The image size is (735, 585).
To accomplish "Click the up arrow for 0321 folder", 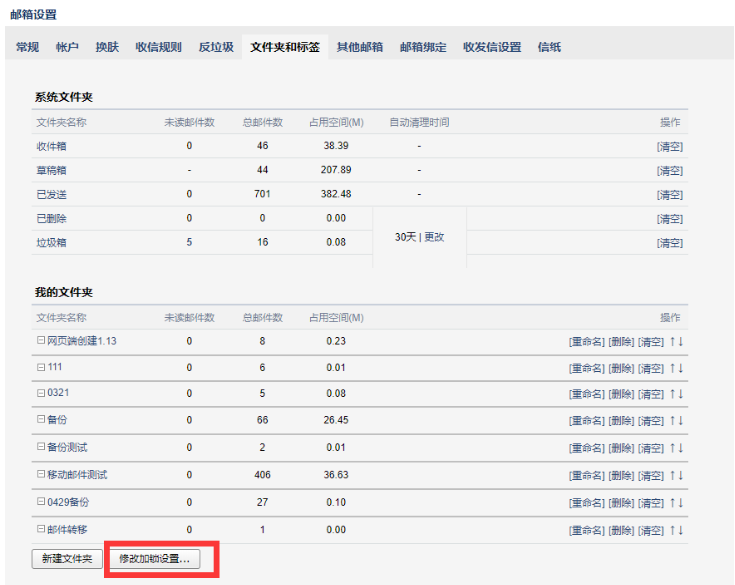I will pyautogui.click(x=672, y=395).
